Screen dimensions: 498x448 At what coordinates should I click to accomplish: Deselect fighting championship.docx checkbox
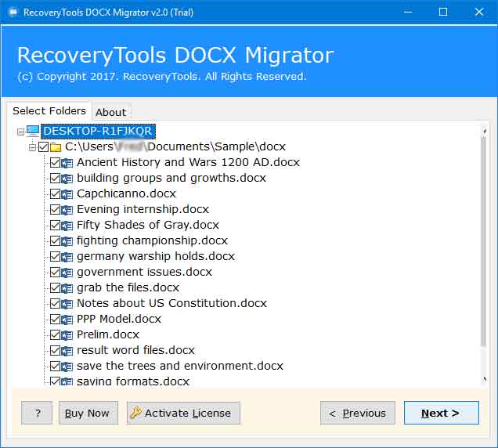pos(56,241)
